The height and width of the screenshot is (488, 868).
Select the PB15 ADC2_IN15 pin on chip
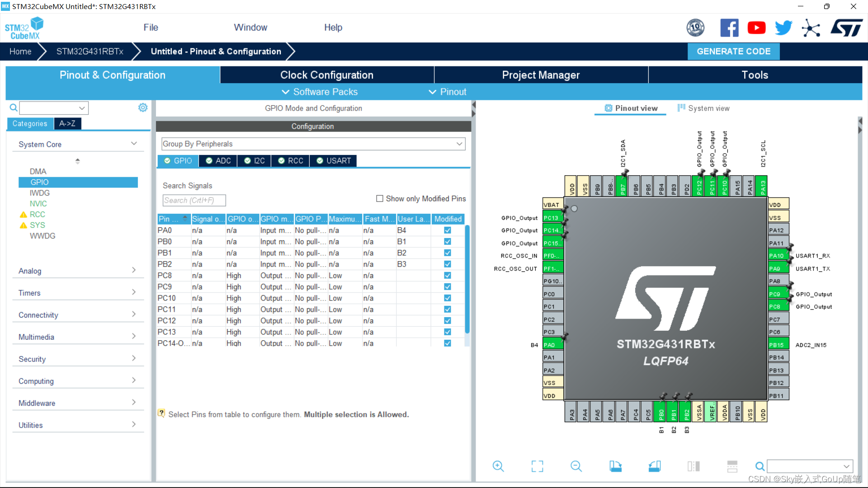(778, 345)
